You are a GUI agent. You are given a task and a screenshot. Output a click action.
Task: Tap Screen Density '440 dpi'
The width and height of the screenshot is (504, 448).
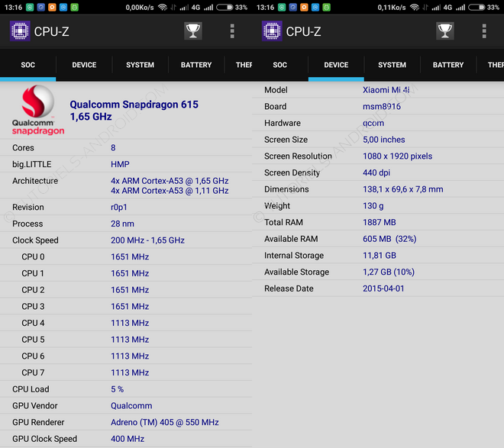coord(376,172)
